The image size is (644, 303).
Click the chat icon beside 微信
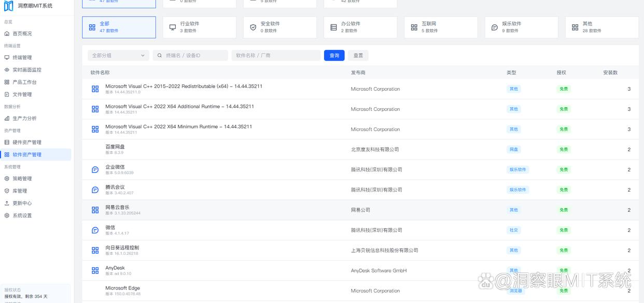[95, 230]
